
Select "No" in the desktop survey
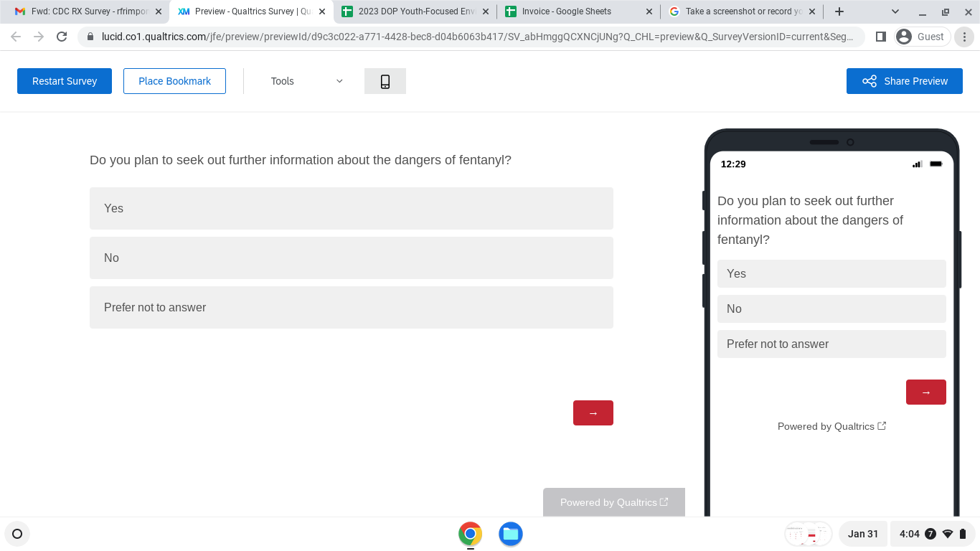point(351,258)
